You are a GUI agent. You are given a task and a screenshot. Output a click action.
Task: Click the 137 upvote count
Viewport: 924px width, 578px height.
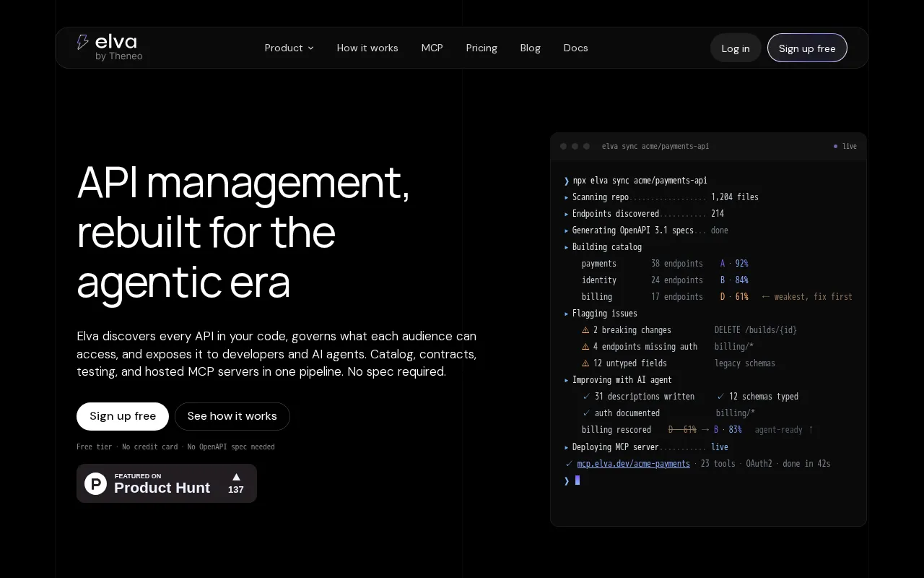coord(236,489)
